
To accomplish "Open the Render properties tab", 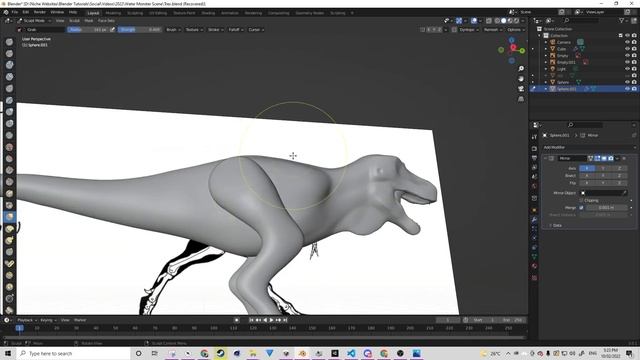I will (534, 149).
